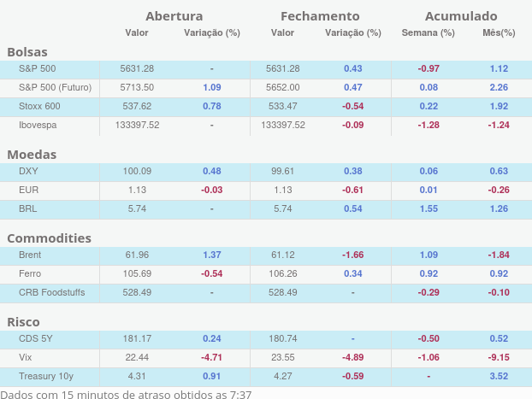Click the Bolsas section heading
The width and height of the screenshot is (532, 399).
[27, 52]
